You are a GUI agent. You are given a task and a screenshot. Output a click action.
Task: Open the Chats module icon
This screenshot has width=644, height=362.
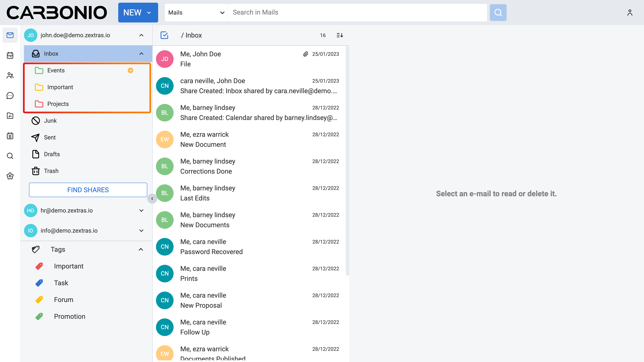coord(10,95)
